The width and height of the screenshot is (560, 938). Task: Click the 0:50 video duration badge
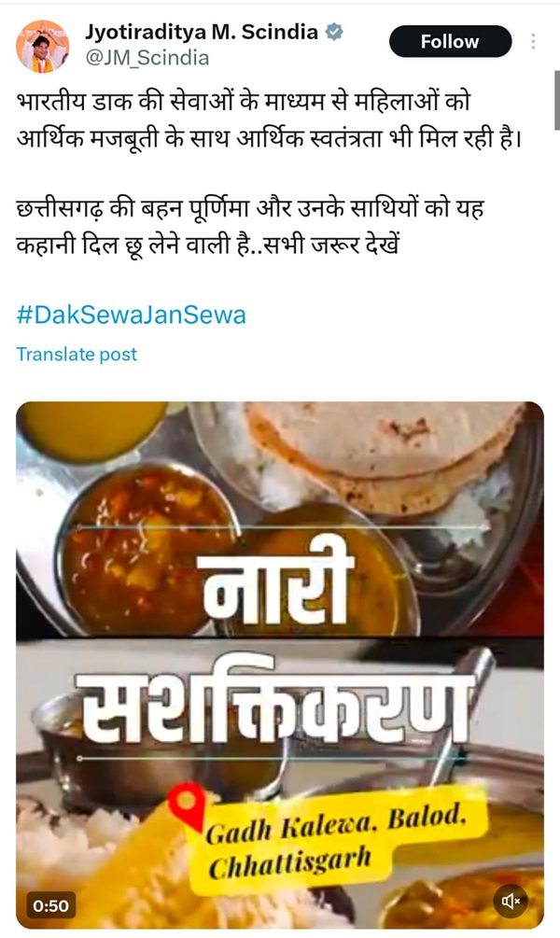click(x=50, y=905)
